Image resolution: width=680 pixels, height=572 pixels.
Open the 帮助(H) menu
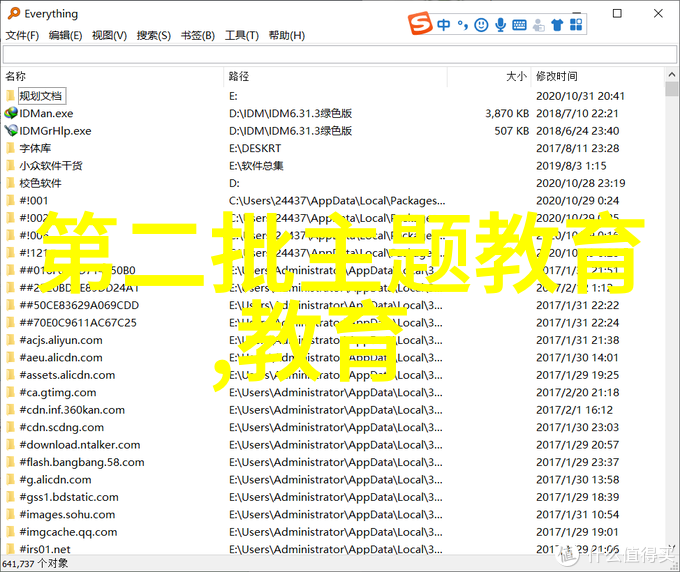(287, 36)
